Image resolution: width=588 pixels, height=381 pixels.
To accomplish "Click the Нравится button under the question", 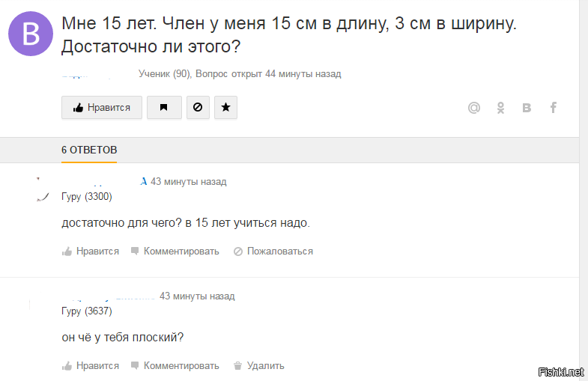I will pos(102,108).
